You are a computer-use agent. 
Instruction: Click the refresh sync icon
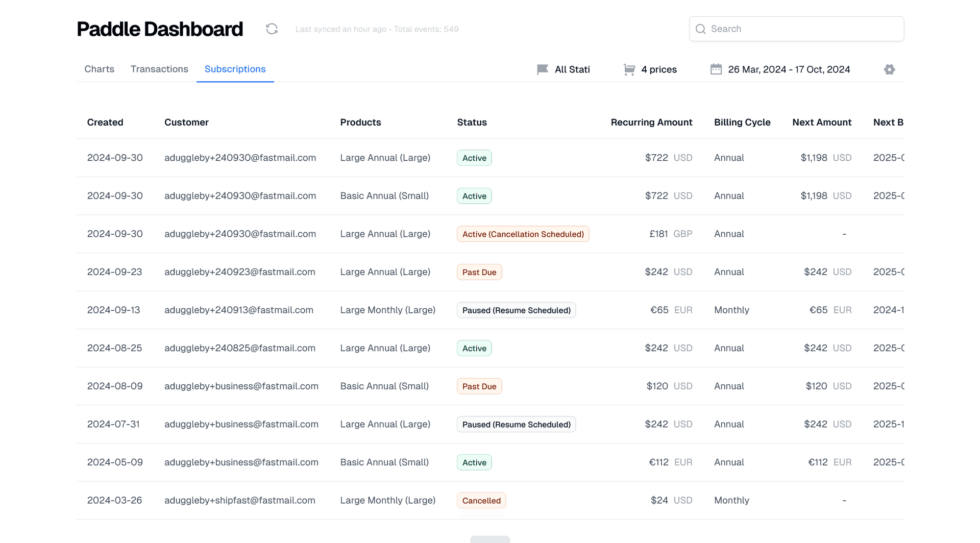[272, 29]
